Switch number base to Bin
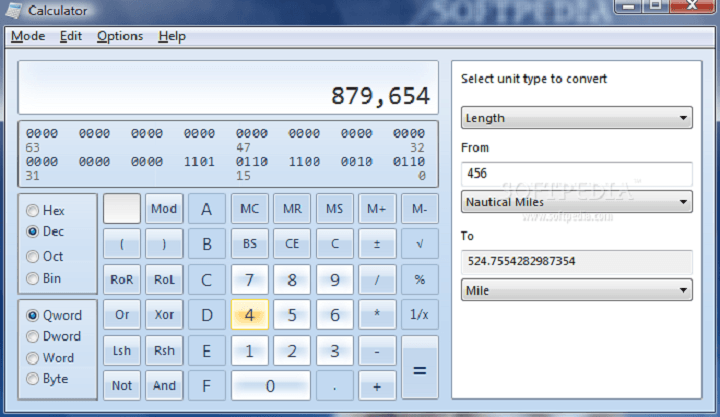The image size is (720, 417). [x=34, y=279]
